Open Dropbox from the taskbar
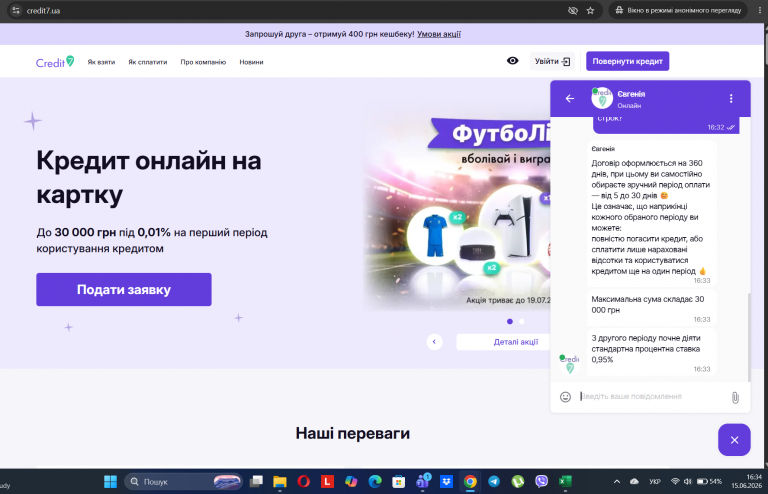768x494 pixels. pos(446,482)
